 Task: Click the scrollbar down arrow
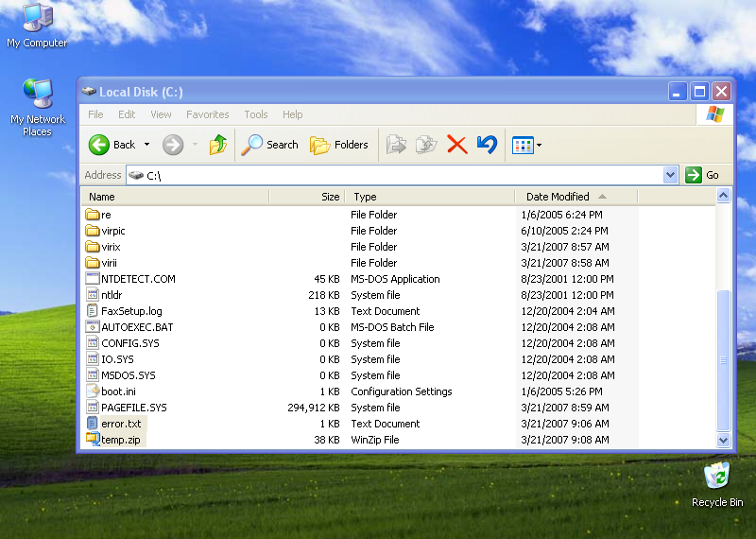click(723, 440)
